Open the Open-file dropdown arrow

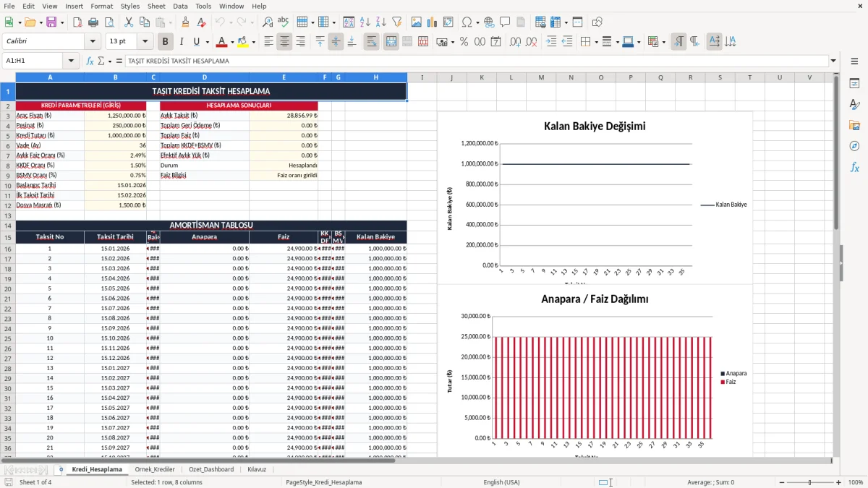(x=39, y=22)
